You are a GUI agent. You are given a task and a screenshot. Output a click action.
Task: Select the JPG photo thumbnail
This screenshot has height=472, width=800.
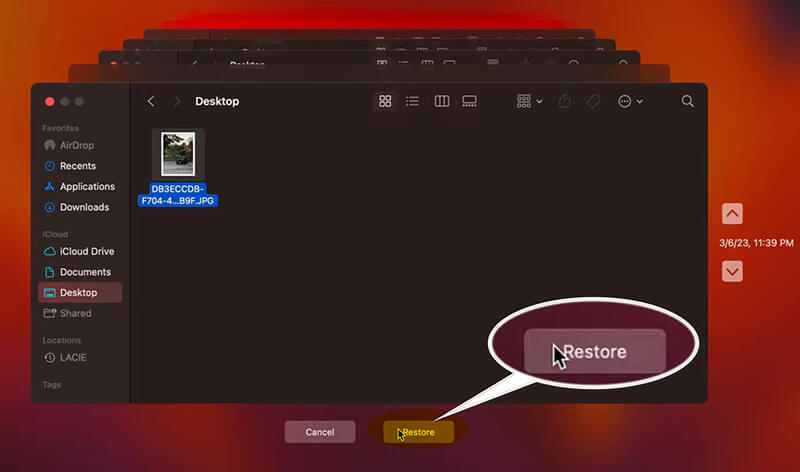(178, 154)
